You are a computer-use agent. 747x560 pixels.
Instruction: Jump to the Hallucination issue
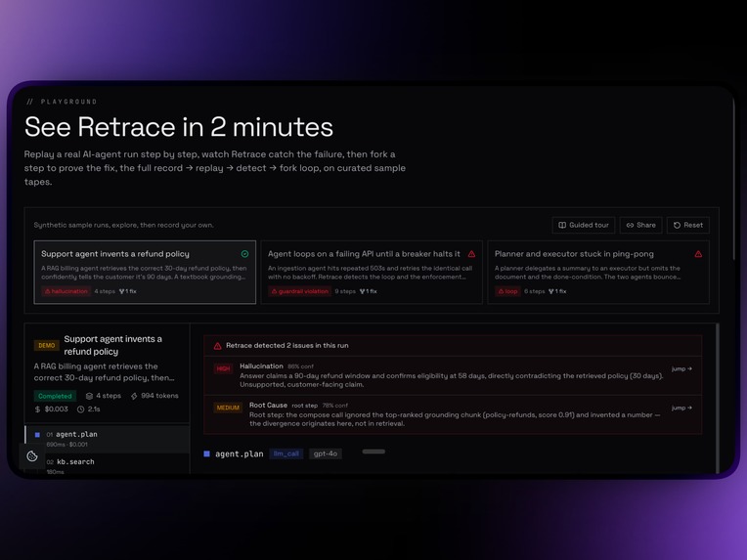click(x=681, y=369)
